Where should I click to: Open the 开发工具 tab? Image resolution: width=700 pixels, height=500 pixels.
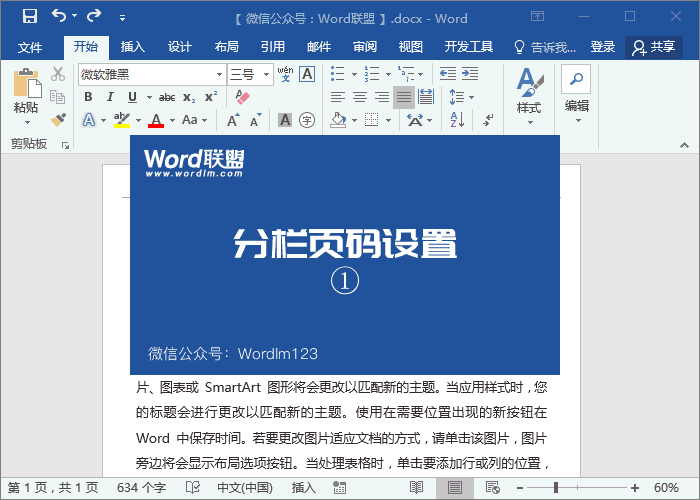pos(468,46)
